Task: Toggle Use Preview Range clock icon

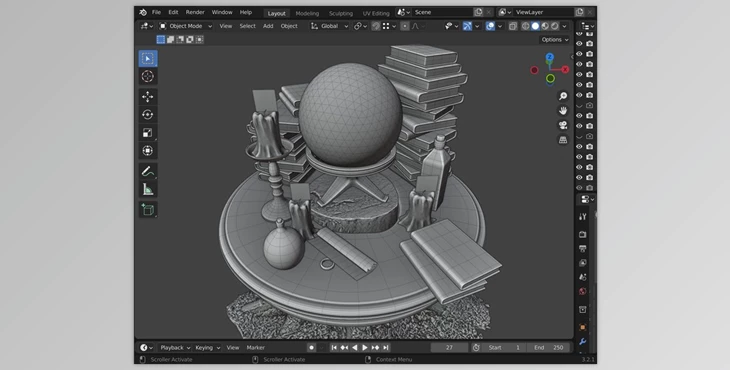Action: [476, 348]
